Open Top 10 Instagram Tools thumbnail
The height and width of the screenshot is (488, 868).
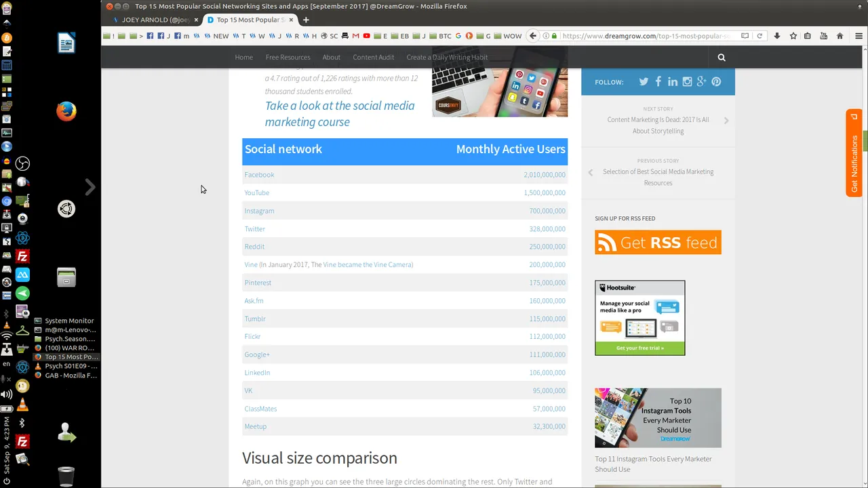coord(658,418)
